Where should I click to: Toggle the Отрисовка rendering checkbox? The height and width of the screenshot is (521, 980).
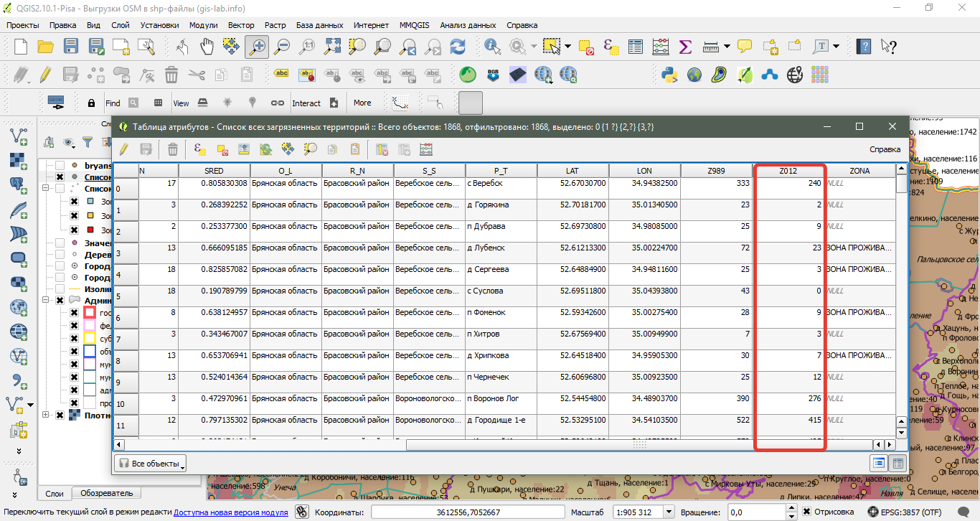(x=807, y=512)
